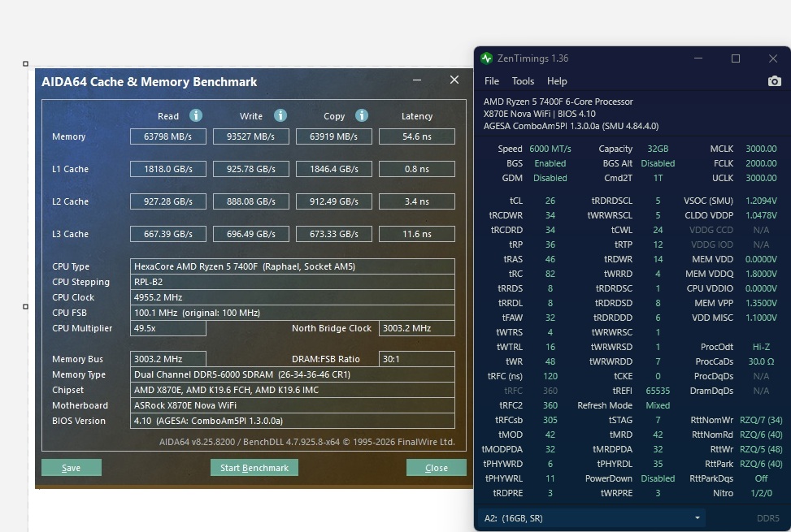The image size is (791, 532).
Task: Click the MEM VPP value 1.3500V
Action: [761, 303]
